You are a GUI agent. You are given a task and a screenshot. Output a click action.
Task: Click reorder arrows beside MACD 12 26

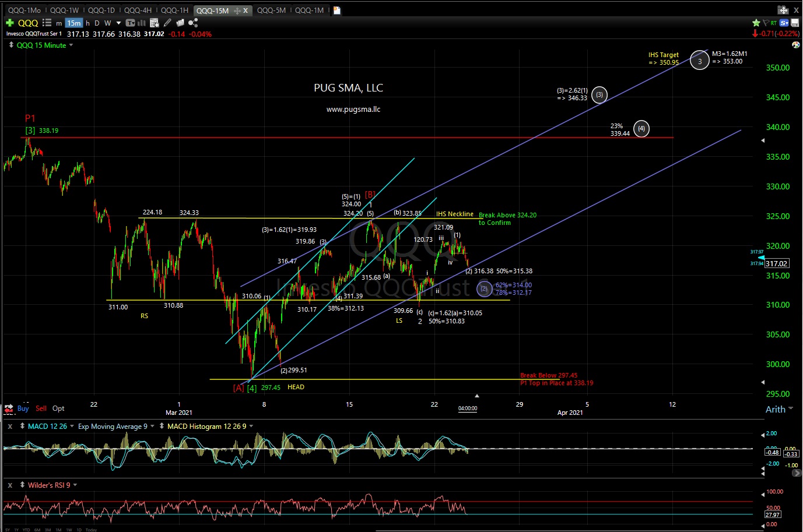22,426
